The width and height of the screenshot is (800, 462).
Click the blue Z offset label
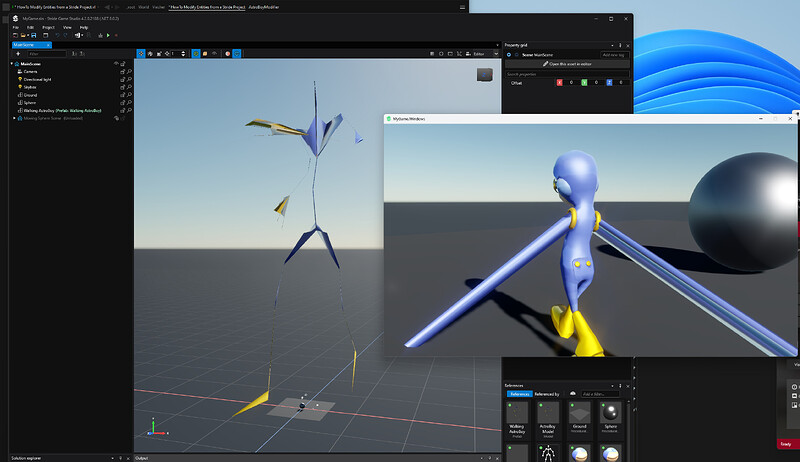609,83
